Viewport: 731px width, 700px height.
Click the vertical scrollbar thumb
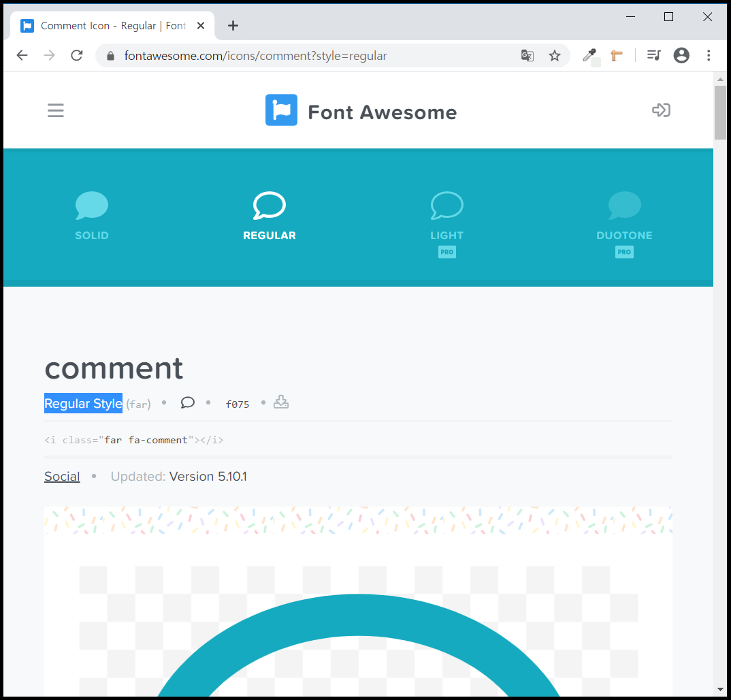pyautogui.click(x=720, y=112)
